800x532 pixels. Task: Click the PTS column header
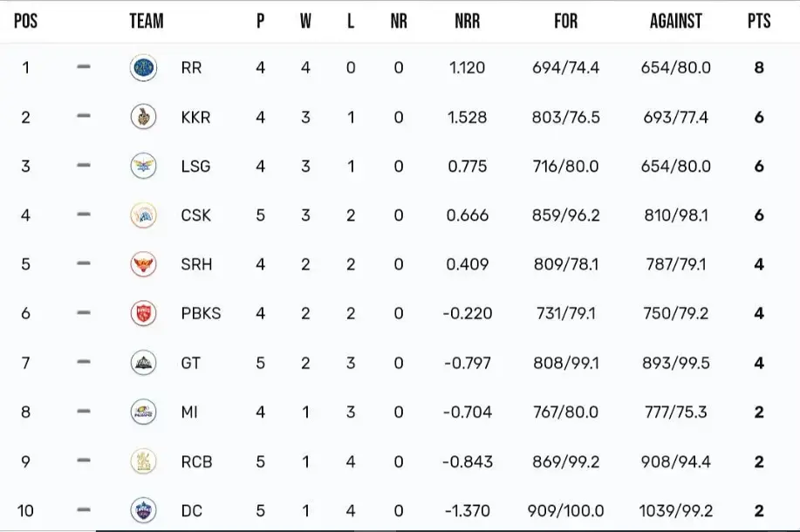point(759,21)
